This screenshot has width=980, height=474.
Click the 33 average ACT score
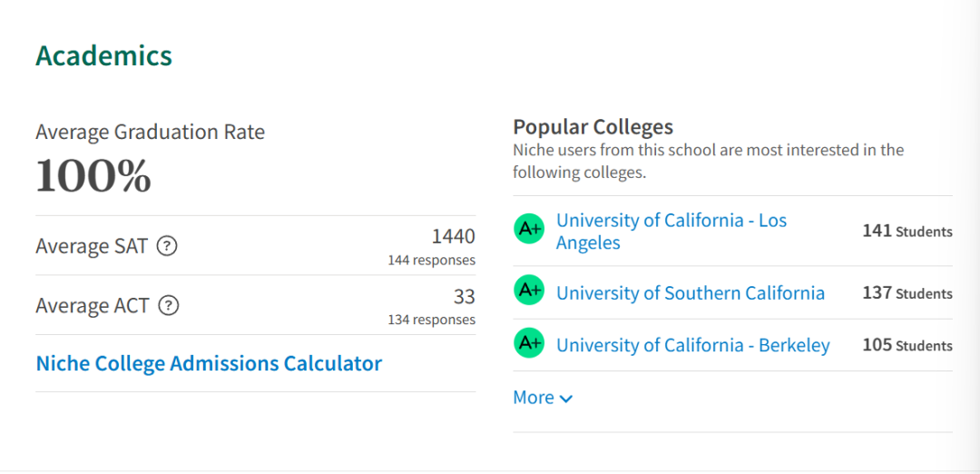pos(465,296)
